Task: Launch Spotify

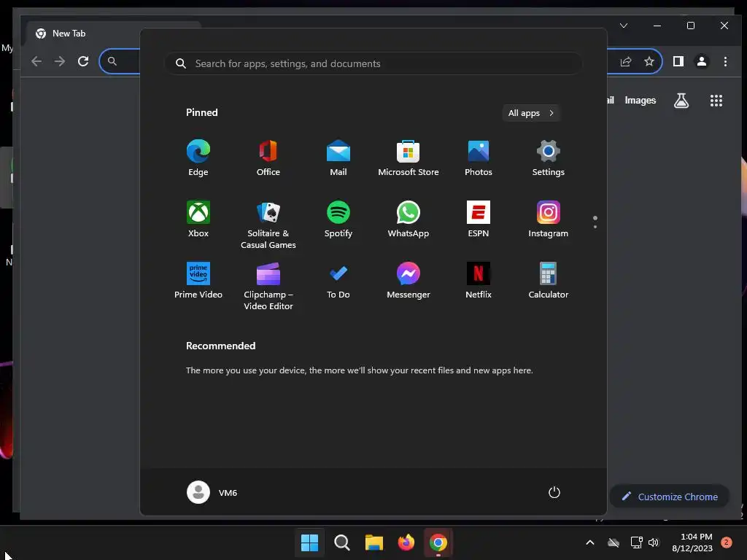Action: tap(338, 219)
